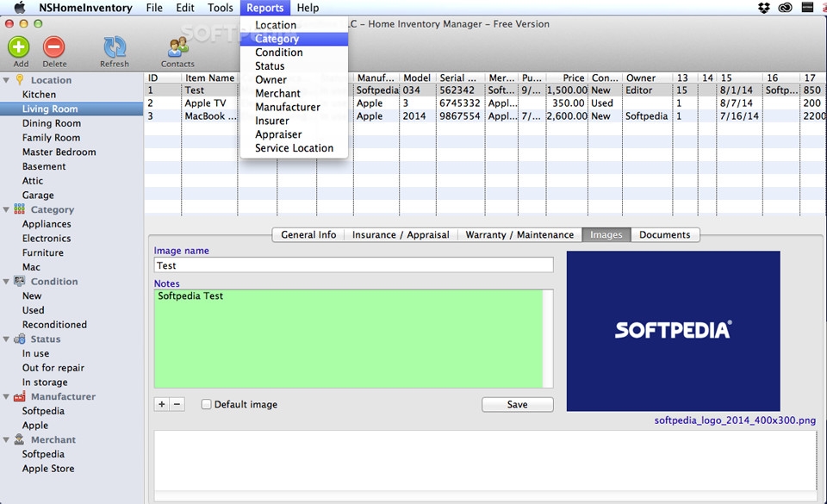This screenshot has height=504, width=827.
Task: Open the Documents tab
Action: [664, 234]
